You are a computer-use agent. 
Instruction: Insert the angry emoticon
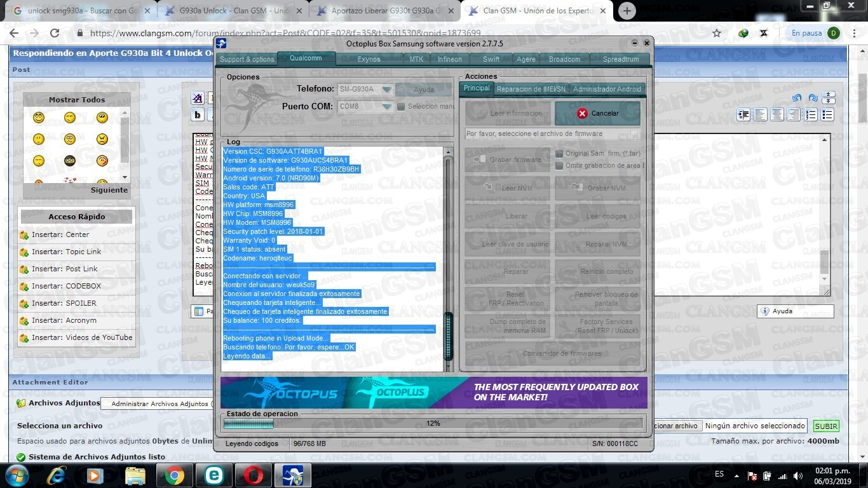102,139
